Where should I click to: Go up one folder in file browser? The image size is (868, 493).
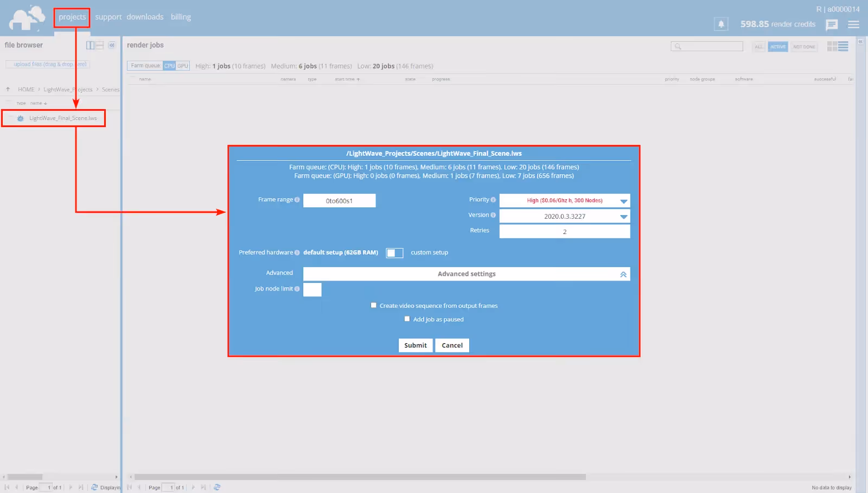pos(8,89)
